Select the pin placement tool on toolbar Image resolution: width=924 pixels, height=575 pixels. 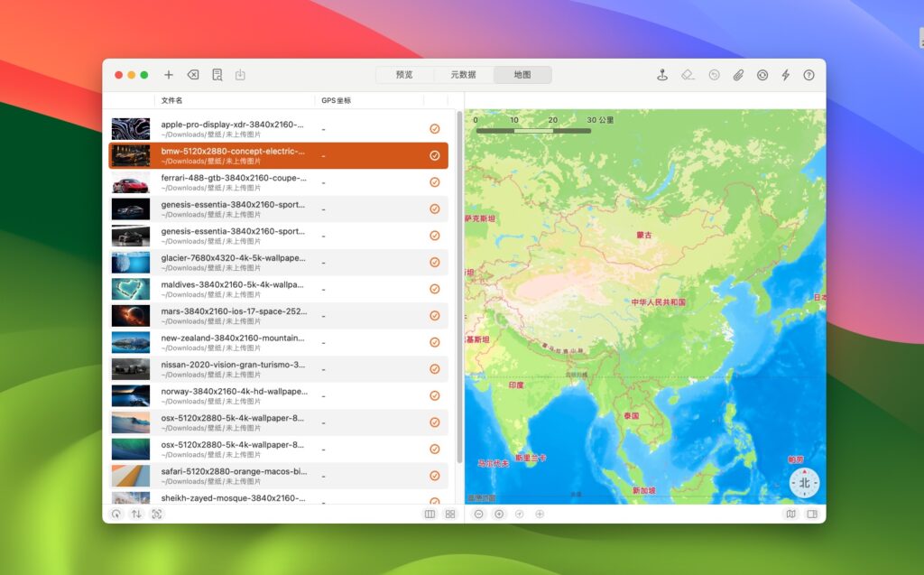coord(663,75)
